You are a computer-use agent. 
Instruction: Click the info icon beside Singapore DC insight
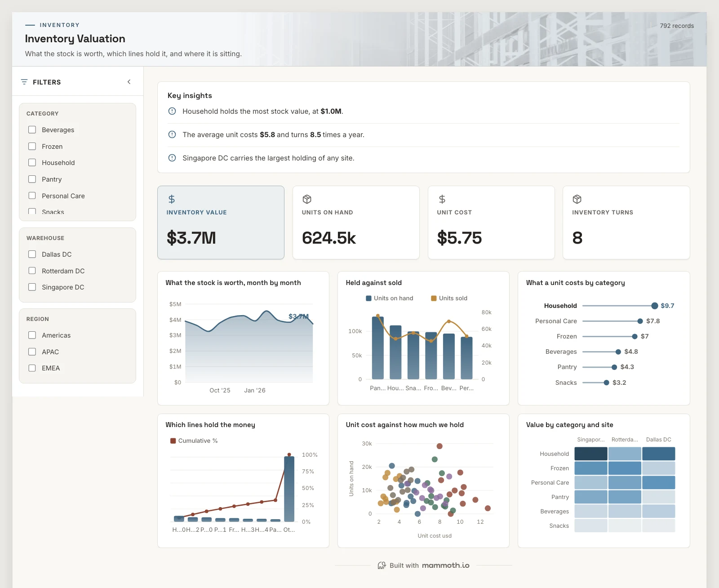click(172, 158)
